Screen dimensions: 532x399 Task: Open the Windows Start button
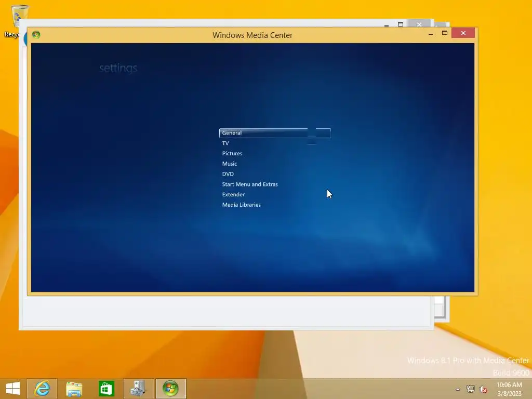[x=13, y=389]
